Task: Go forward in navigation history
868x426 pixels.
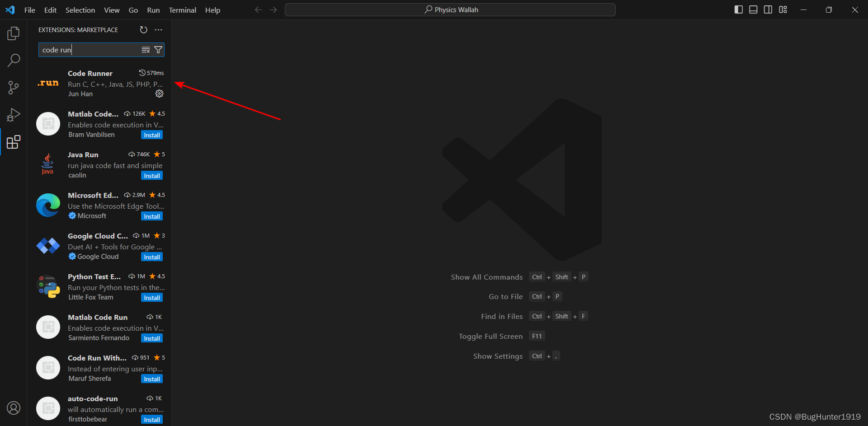Action: click(x=273, y=9)
